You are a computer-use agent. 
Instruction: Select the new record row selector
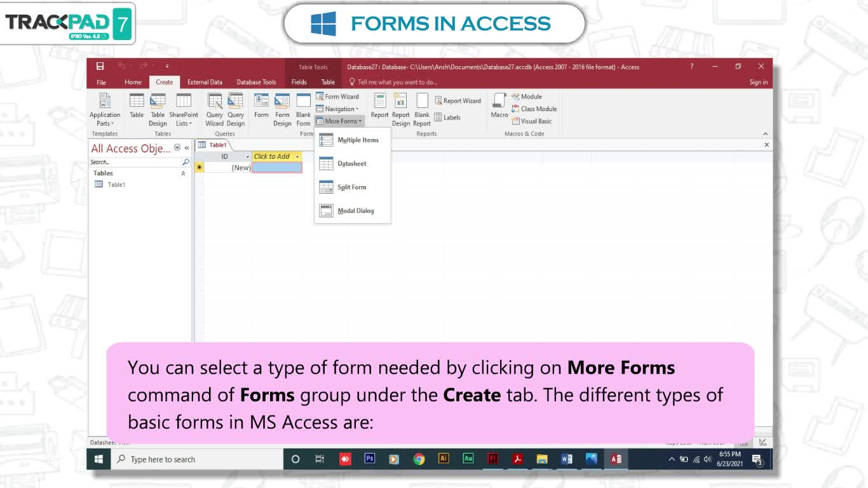pos(200,168)
